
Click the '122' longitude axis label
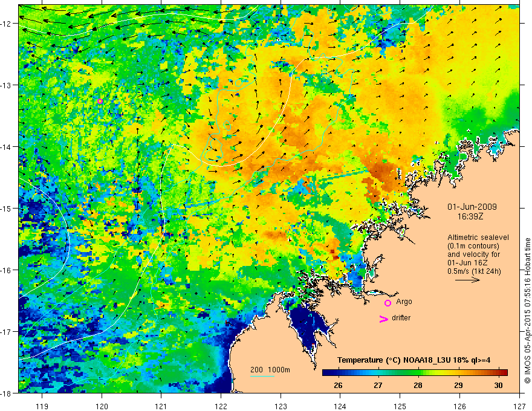pos(221,406)
